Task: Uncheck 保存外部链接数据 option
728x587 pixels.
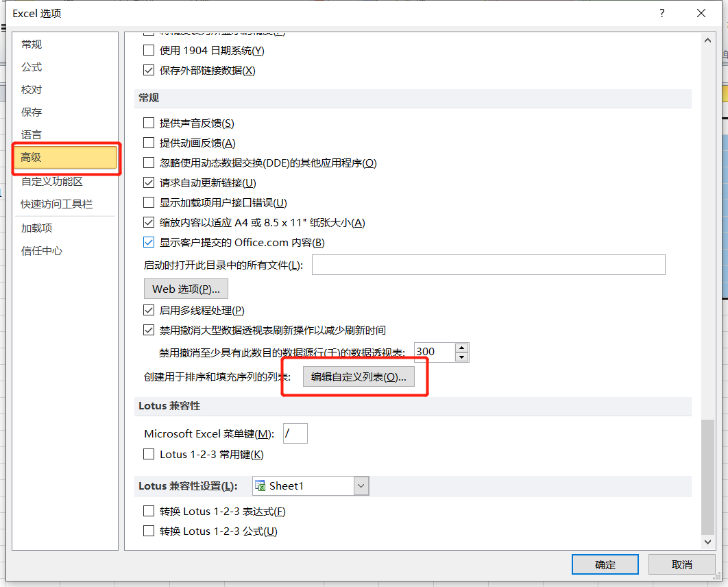Action: pyautogui.click(x=149, y=70)
